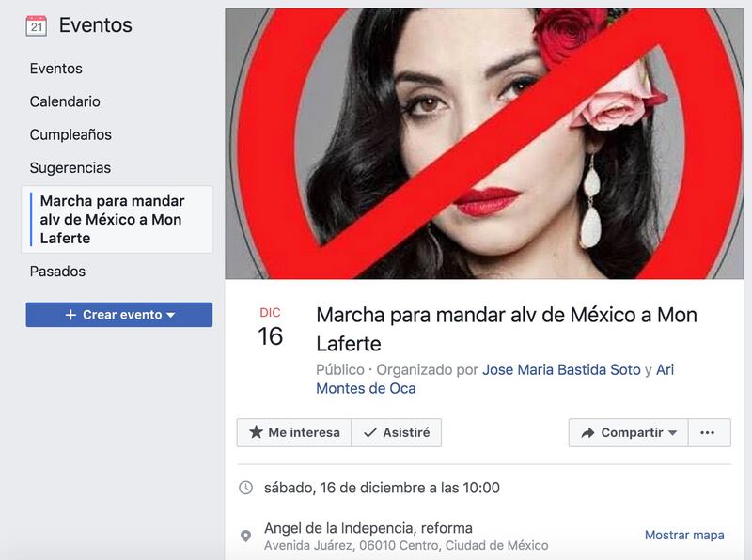Open the Pasados events section

click(x=57, y=272)
